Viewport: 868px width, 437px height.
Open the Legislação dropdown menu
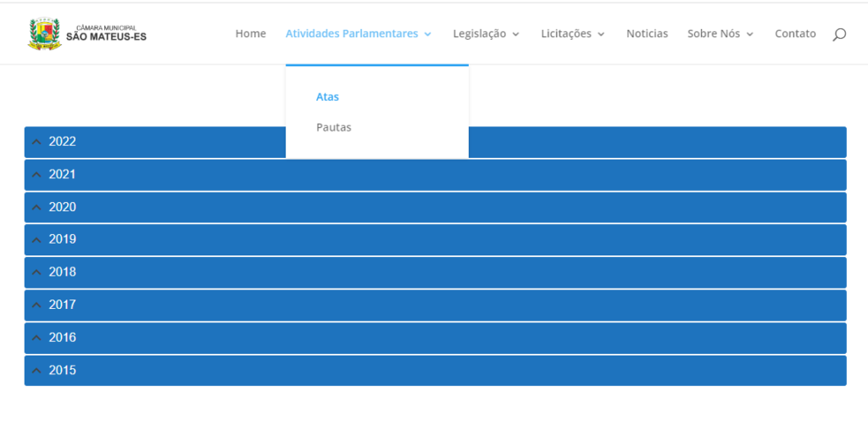click(x=486, y=34)
